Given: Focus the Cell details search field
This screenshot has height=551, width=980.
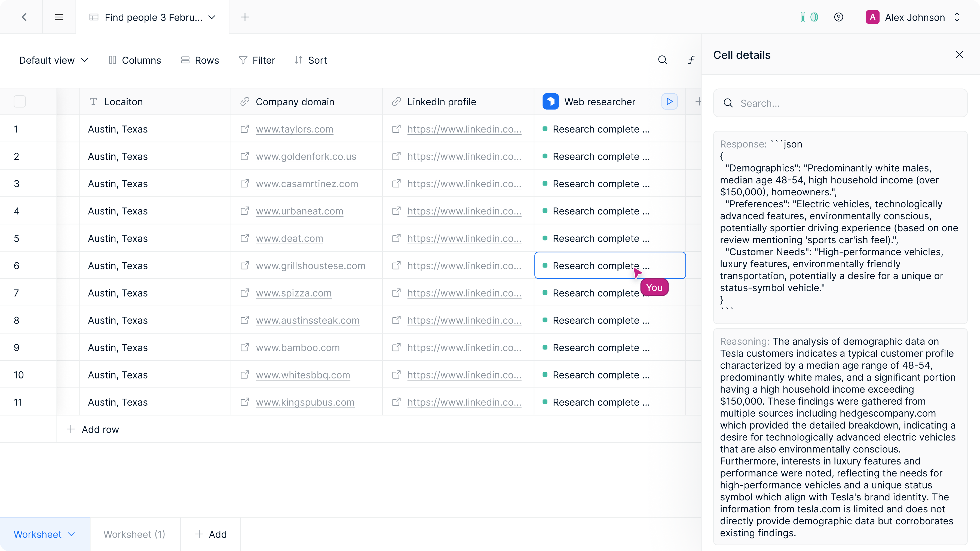Looking at the screenshot, I should tap(840, 103).
